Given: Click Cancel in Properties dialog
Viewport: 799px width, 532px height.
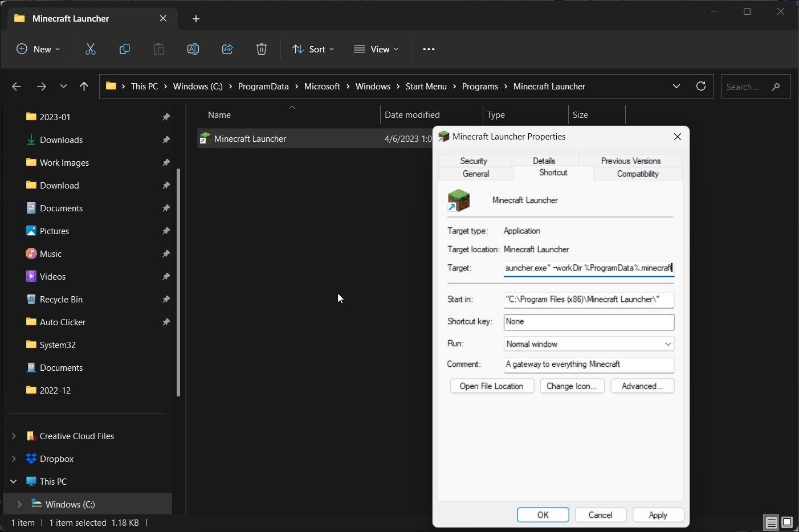Looking at the screenshot, I should 600,515.
